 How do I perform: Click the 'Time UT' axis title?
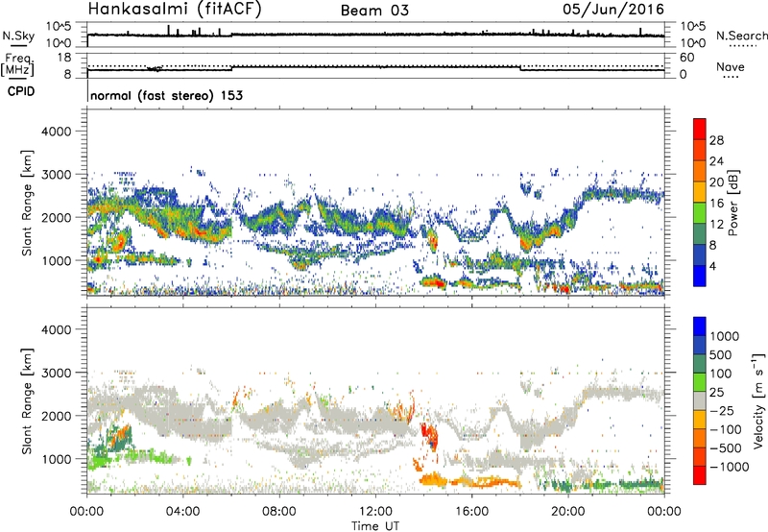point(375,526)
